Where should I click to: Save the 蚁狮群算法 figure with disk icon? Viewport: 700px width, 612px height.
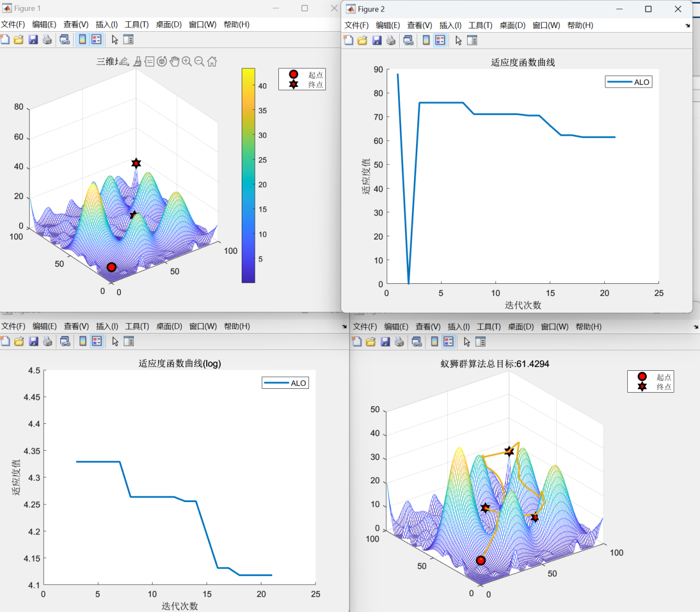point(385,342)
